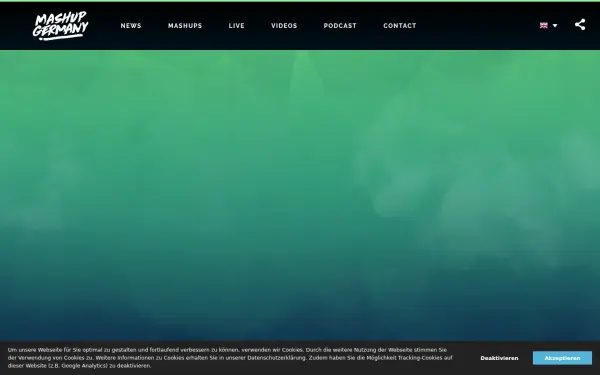The image size is (600, 375).
Task: Open the Contact page
Action: (x=399, y=26)
